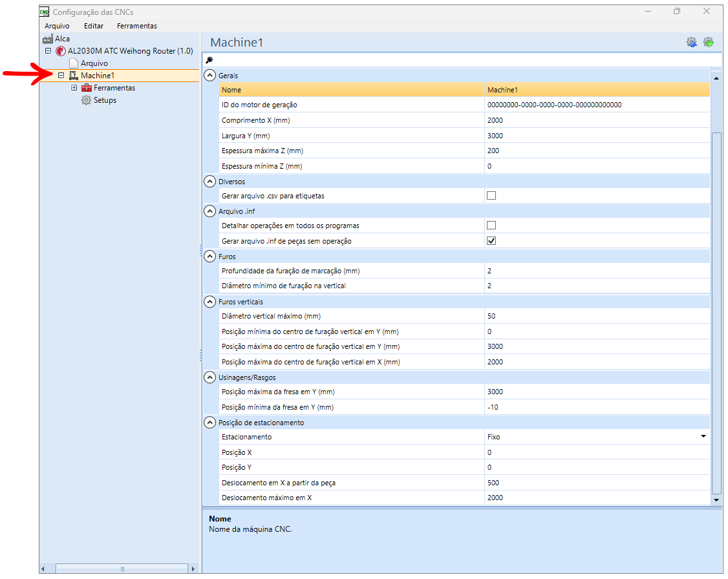This screenshot has width=728, height=579.
Task: Expand the Ferramentas tree node
Action: (74, 88)
